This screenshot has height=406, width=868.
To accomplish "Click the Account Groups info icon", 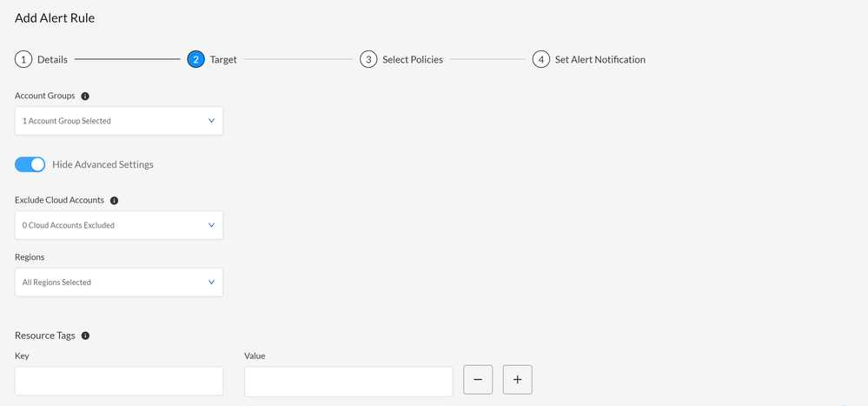I will (85, 96).
